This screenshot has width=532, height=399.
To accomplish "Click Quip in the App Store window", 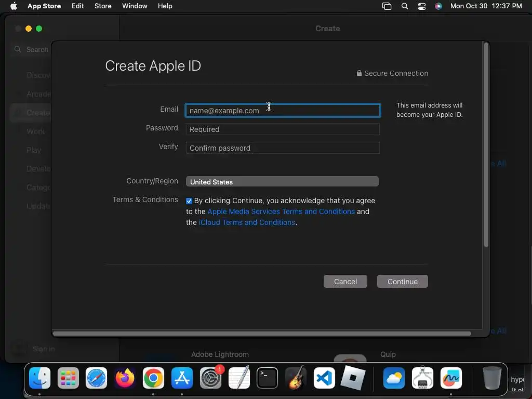I will 388,354.
